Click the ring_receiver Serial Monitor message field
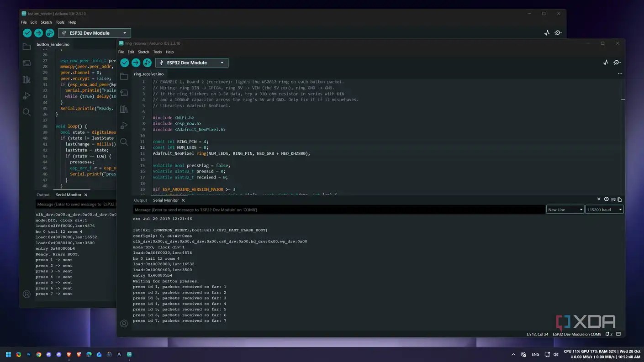 pos(339,210)
